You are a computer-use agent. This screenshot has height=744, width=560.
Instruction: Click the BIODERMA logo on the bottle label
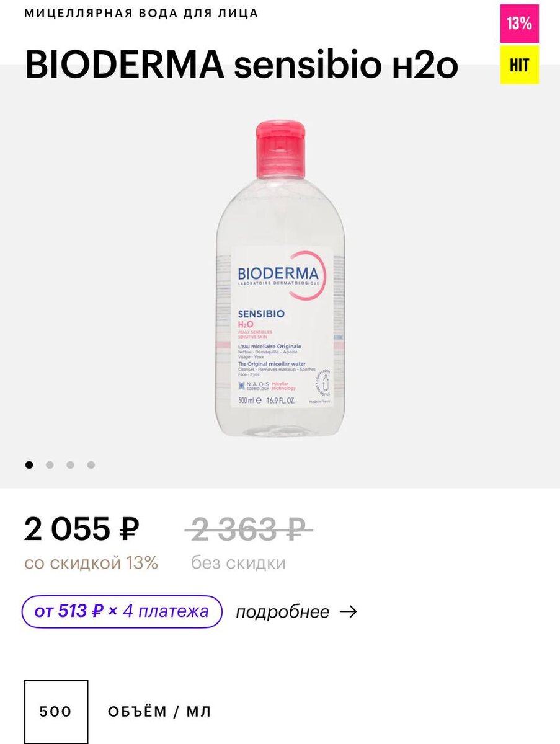pyautogui.click(x=278, y=273)
